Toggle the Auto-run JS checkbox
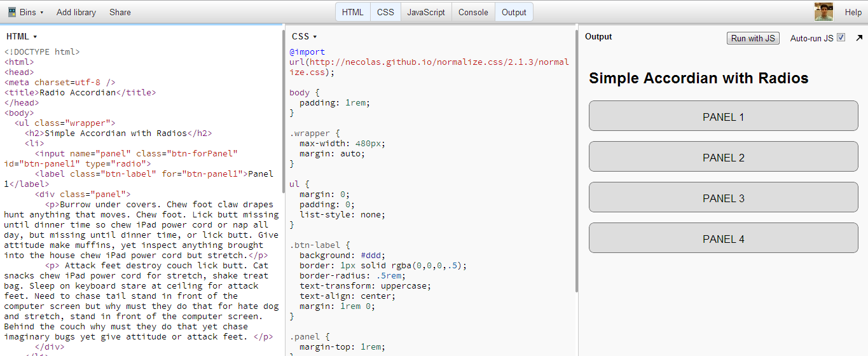868x356 pixels. coord(841,38)
